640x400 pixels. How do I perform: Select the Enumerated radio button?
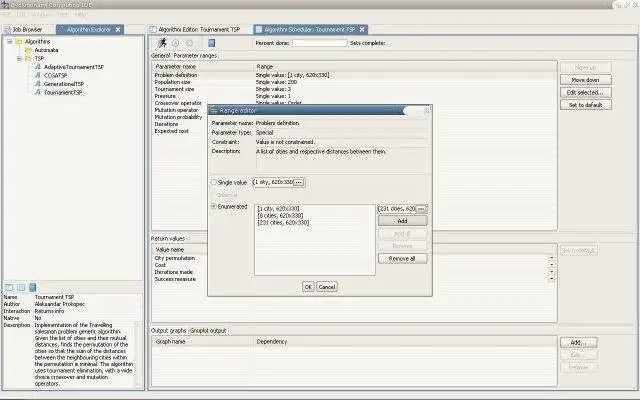[213, 207]
